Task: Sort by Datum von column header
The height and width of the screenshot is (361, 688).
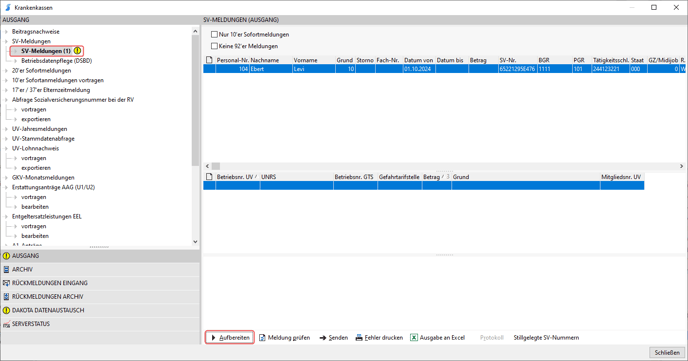Action: (419, 60)
